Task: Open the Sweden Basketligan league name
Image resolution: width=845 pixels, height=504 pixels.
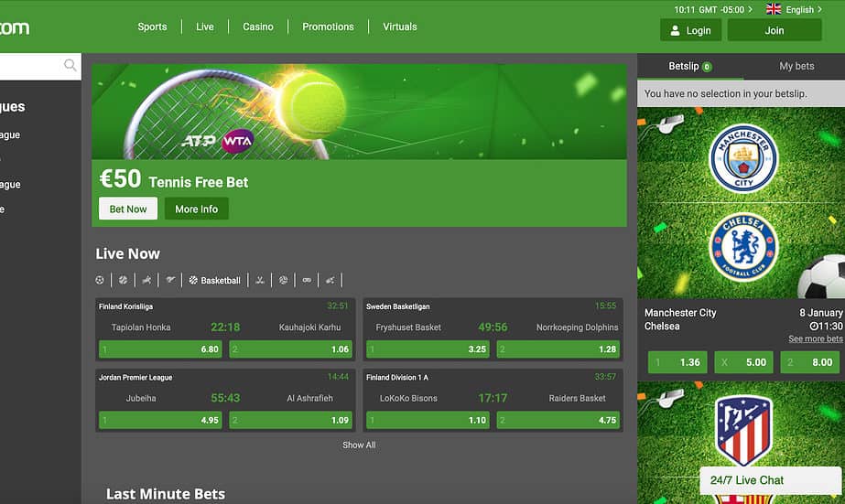Action: (x=397, y=306)
